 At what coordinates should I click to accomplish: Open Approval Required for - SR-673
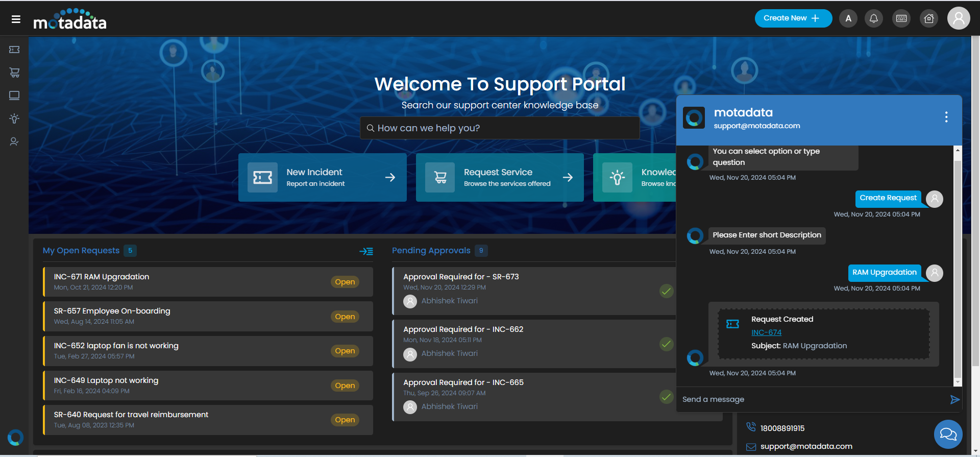tap(461, 277)
